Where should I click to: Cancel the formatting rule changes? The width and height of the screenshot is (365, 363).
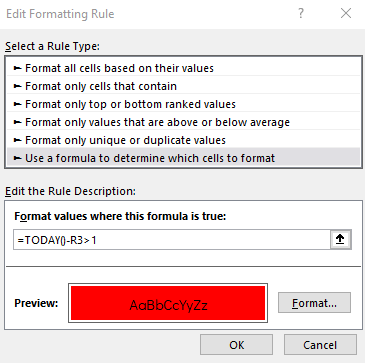(320, 345)
